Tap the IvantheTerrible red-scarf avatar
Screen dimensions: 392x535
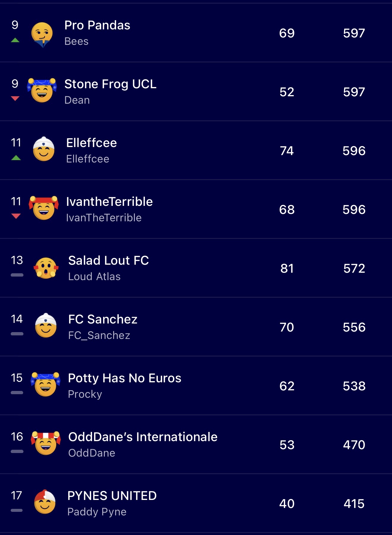pyautogui.click(x=44, y=208)
